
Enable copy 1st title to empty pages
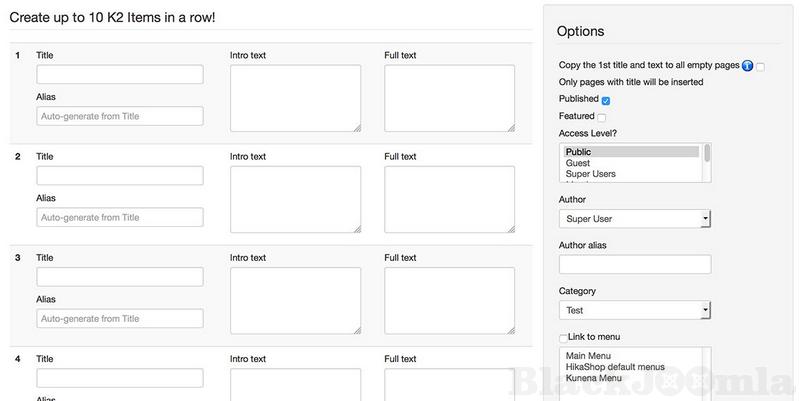coord(761,66)
